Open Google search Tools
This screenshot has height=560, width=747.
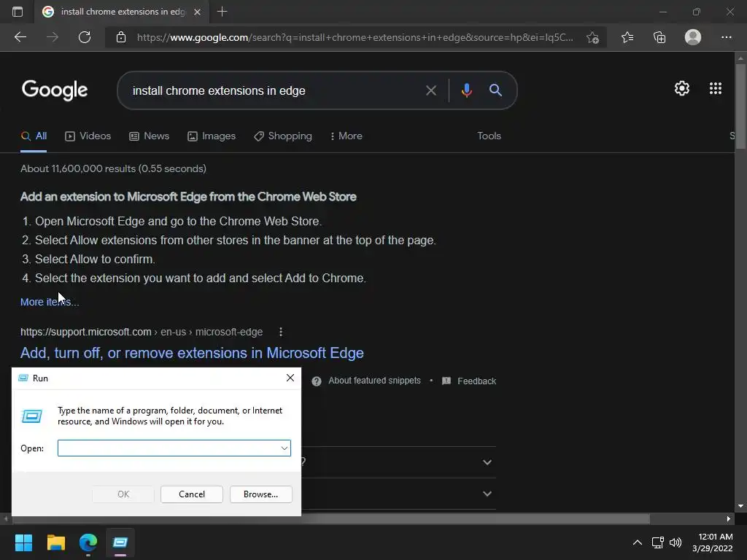pos(489,136)
